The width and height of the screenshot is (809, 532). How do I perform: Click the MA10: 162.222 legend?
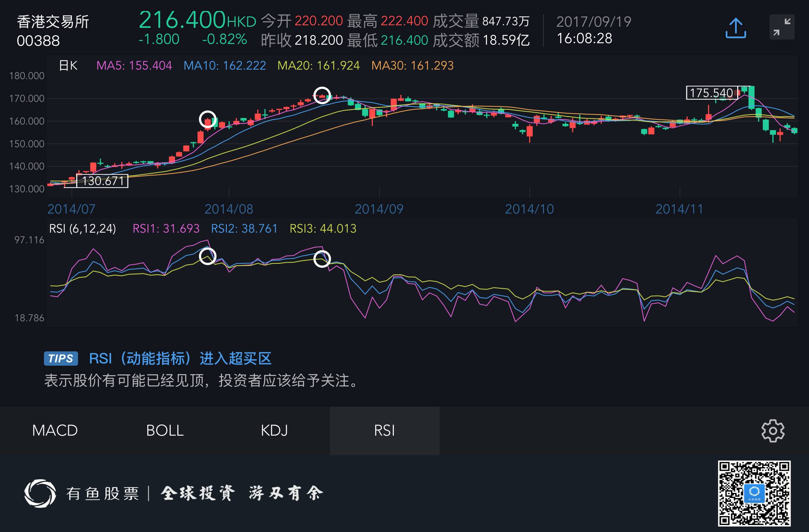point(225,66)
